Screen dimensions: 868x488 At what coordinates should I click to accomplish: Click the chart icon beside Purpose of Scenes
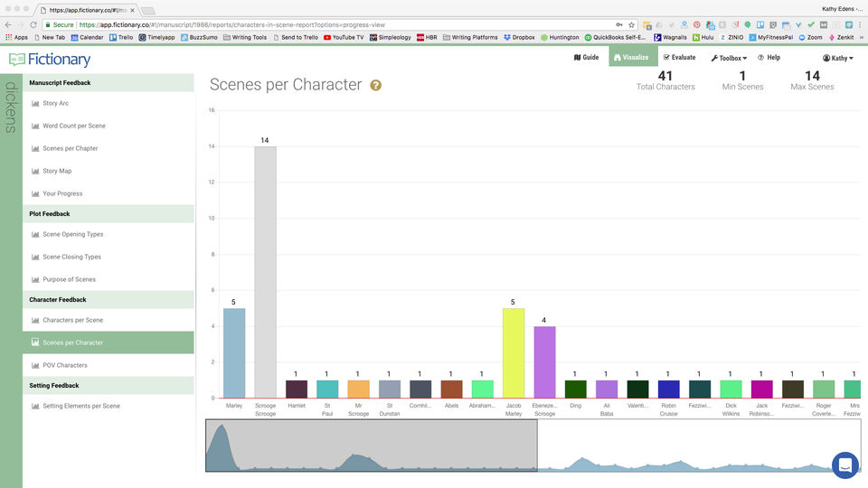click(35, 280)
